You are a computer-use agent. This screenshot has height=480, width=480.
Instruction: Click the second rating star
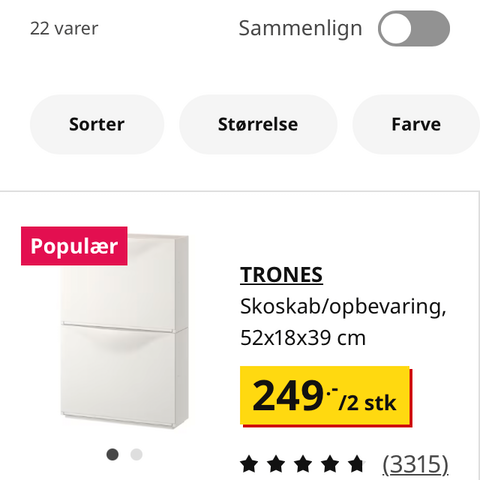coord(276,464)
